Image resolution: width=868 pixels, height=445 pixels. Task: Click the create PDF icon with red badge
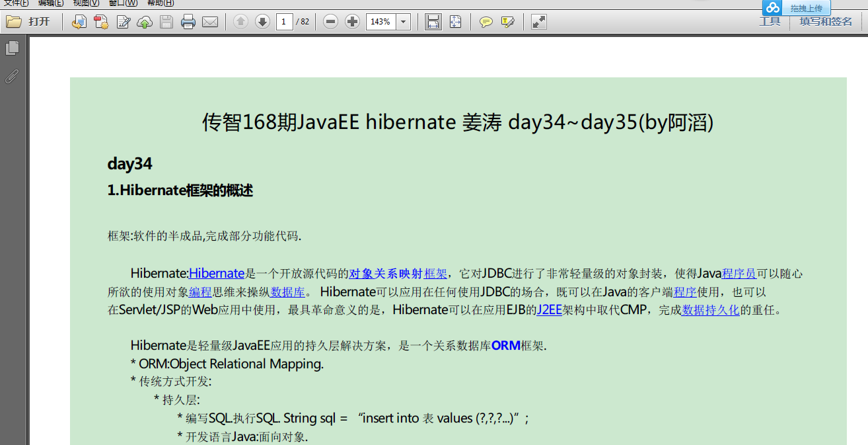(x=101, y=22)
